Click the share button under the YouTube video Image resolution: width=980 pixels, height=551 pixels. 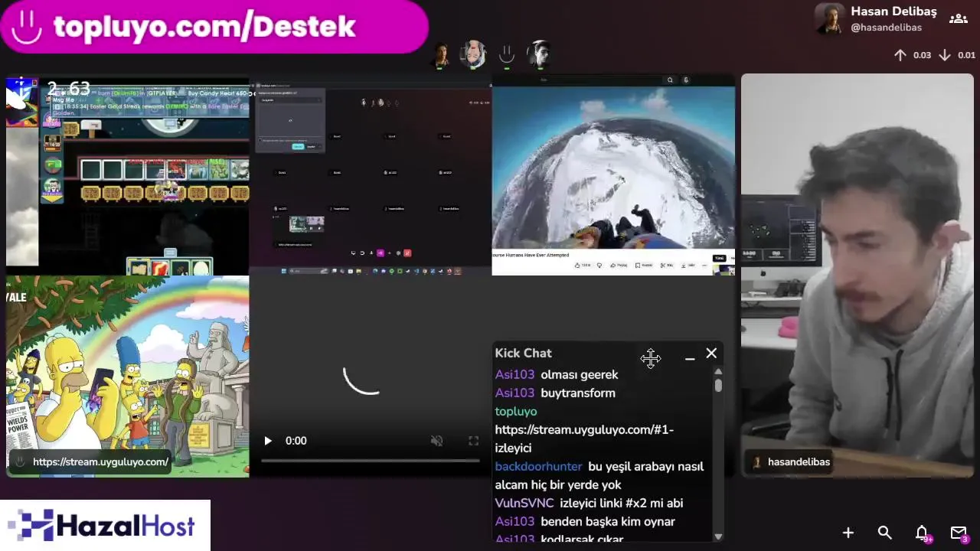[618, 265]
